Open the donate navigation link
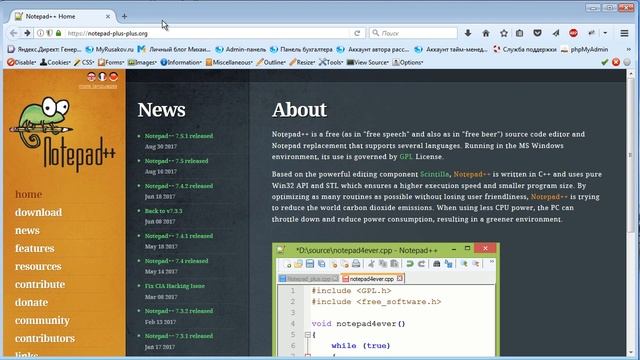The width and height of the screenshot is (640, 360). [31, 302]
